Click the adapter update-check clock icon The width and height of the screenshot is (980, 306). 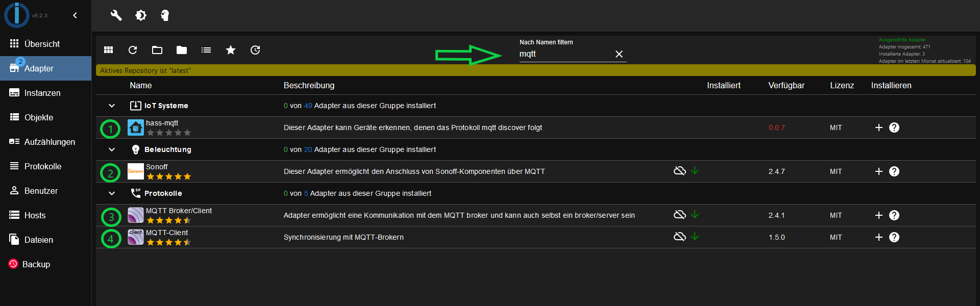point(255,50)
